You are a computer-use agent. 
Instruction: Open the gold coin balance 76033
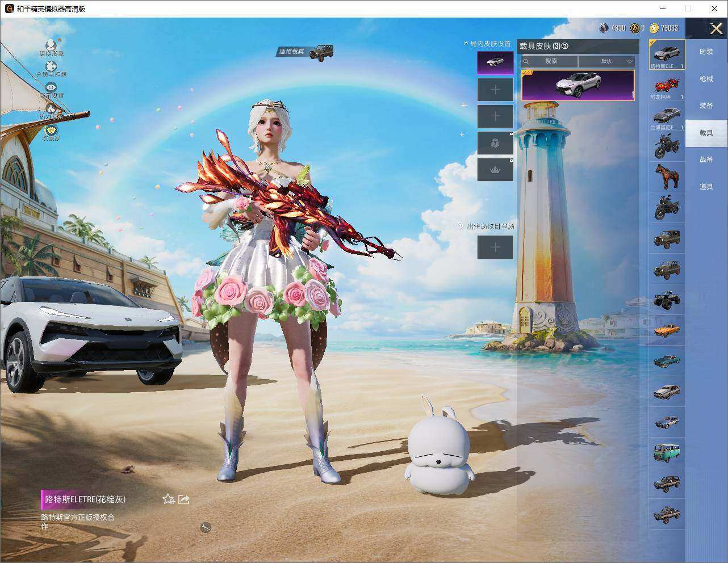[x=664, y=28]
